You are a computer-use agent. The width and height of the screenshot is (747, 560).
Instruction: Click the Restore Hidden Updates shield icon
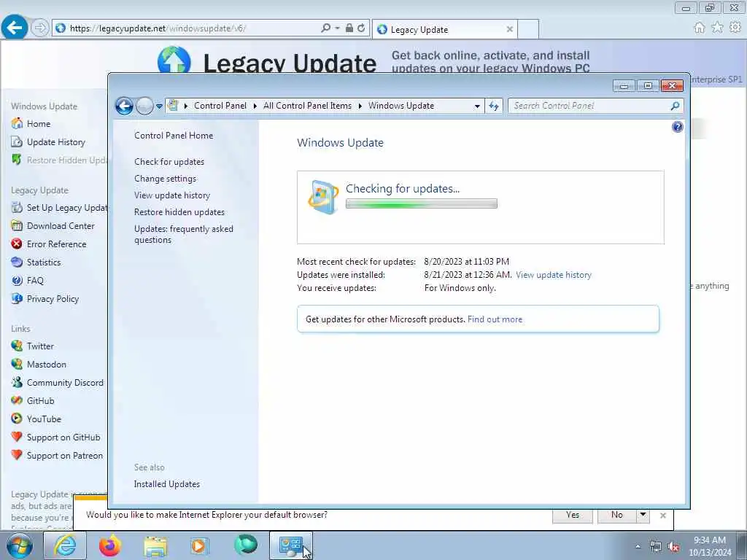(17, 160)
